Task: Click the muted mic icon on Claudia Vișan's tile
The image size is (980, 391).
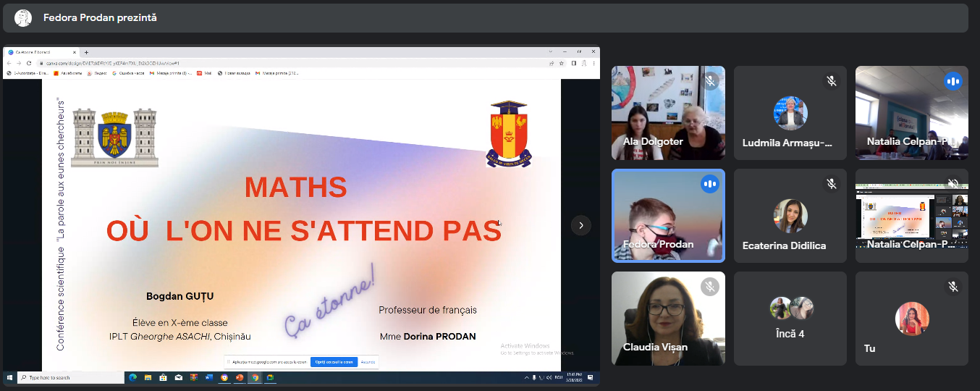Action: 710,287
